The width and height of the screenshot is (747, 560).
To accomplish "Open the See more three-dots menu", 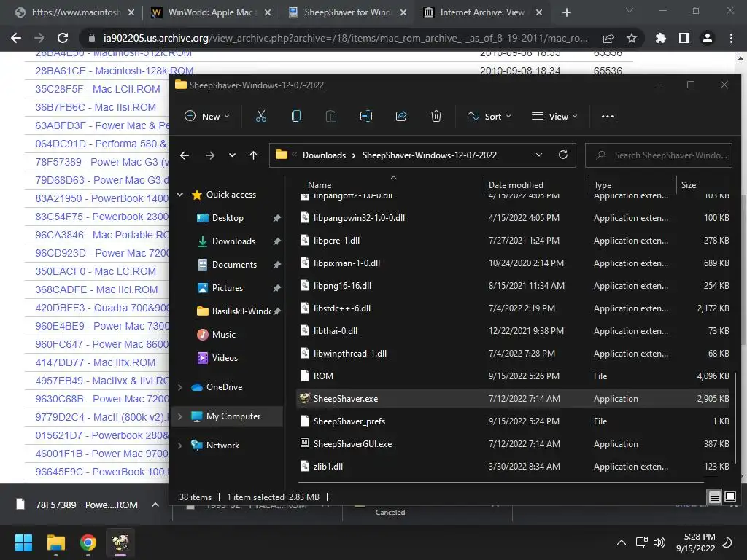I will point(608,116).
